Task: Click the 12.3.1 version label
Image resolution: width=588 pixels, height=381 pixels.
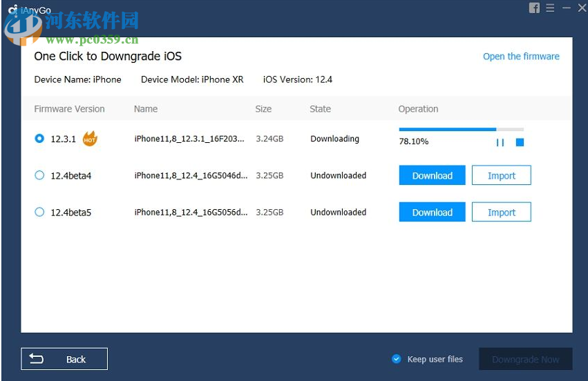Action: click(63, 139)
